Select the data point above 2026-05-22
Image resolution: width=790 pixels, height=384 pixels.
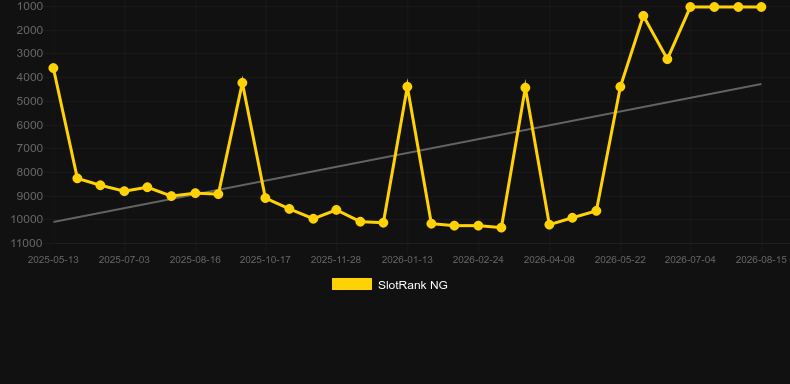tap(620, 87)
